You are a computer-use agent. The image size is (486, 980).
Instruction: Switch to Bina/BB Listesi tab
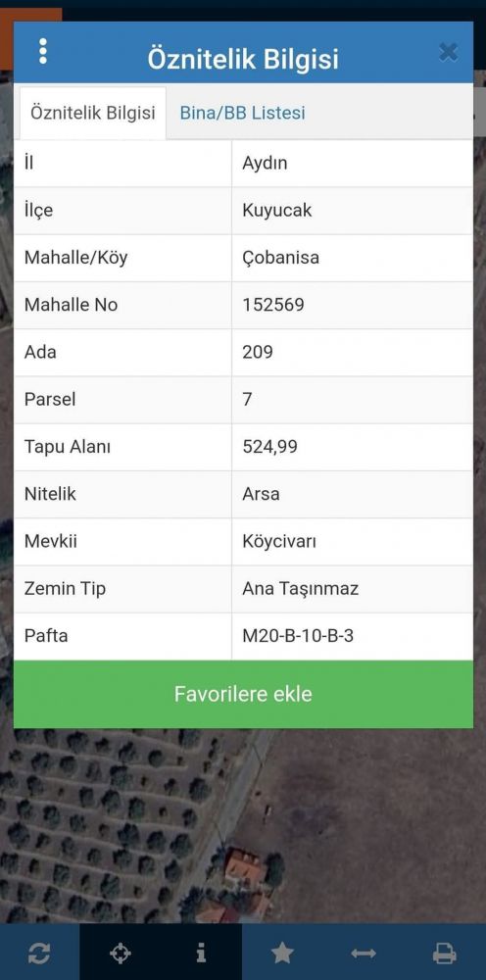tap(242, 113)
